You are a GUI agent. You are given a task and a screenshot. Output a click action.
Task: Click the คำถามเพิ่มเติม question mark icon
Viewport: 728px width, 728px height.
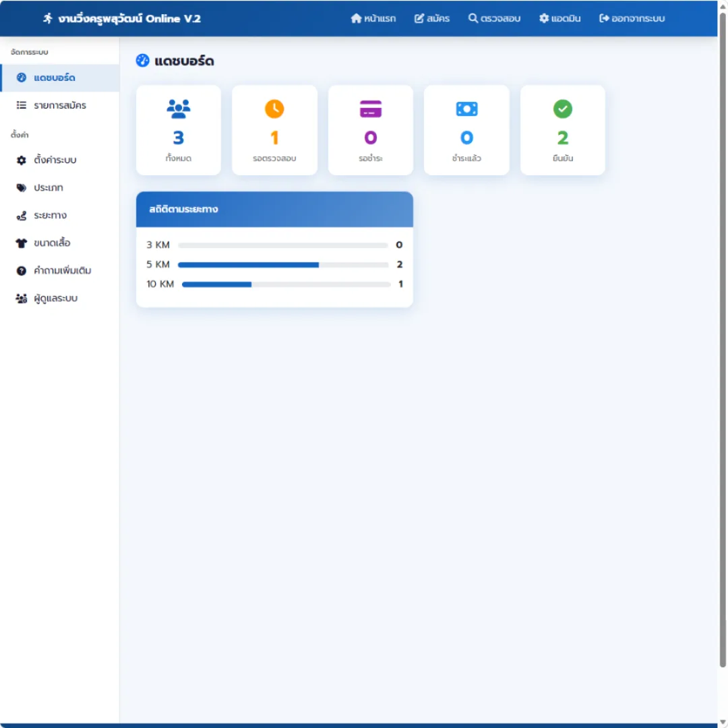22,271
